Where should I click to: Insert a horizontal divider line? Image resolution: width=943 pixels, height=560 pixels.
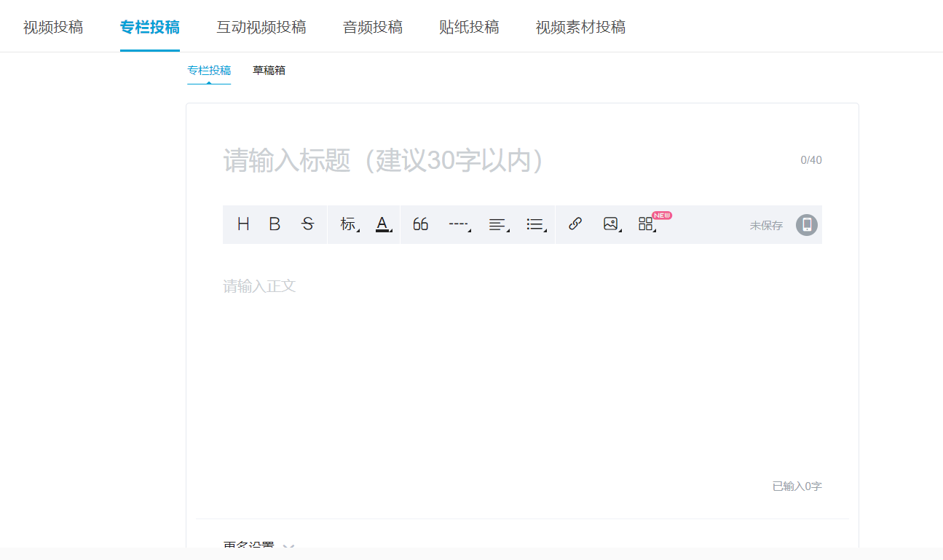click(457, 224)
